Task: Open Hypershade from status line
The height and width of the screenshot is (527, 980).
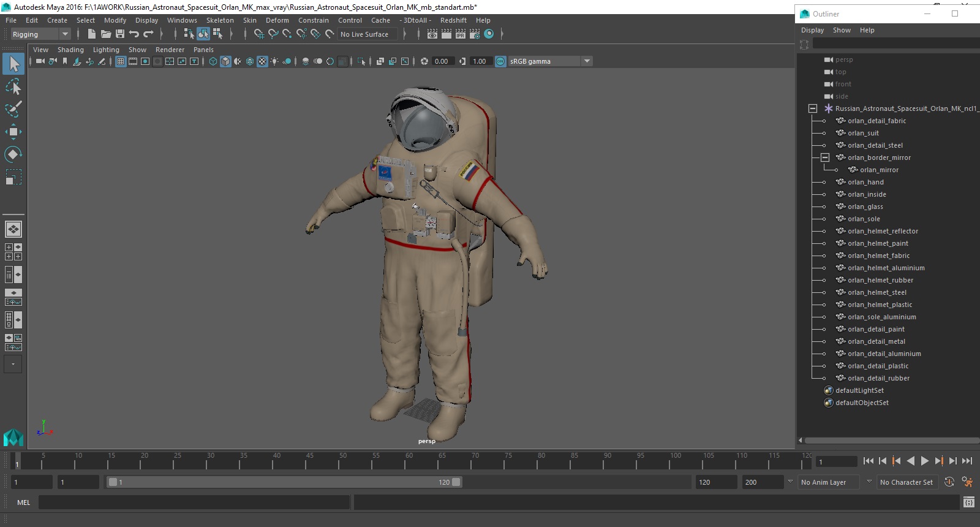Action: (x=489, y=34)
